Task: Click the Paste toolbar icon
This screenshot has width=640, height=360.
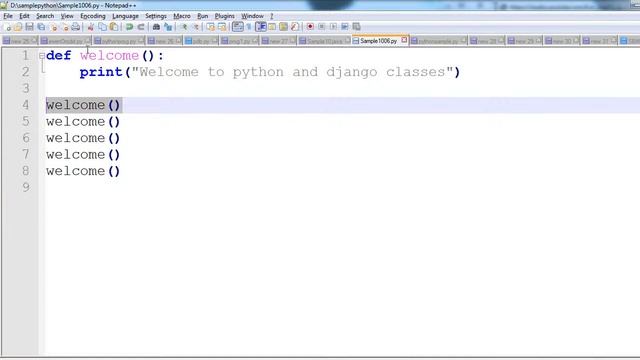Action: pyautogui.click(x=114, y=27)
